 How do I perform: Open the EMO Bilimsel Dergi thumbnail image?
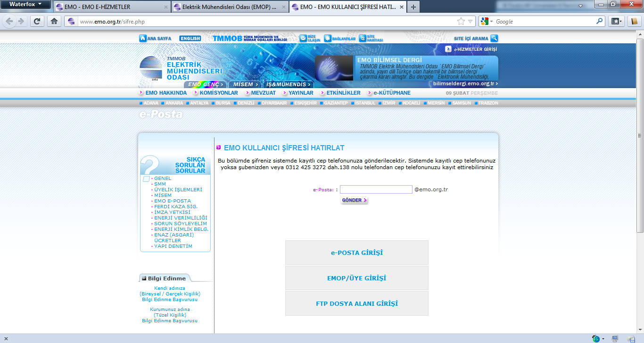[x=334, y=68]
